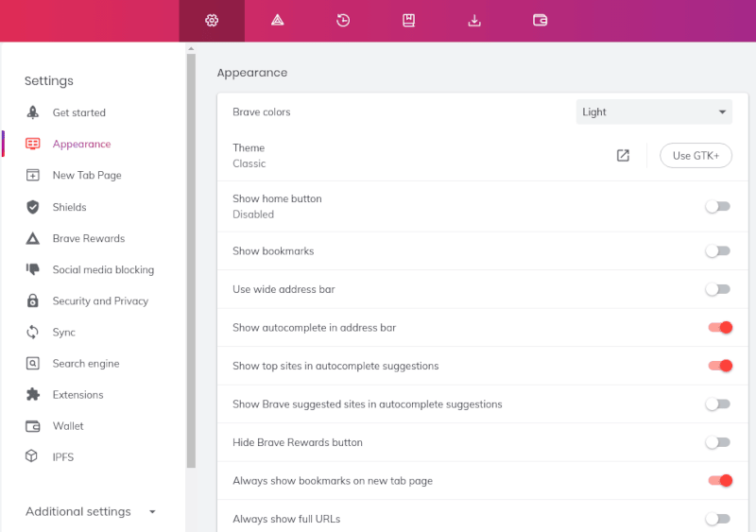Click the Sync arrows icon in sidebar
Viewport: 756px width, 532px height.
[x=33, y=333]
